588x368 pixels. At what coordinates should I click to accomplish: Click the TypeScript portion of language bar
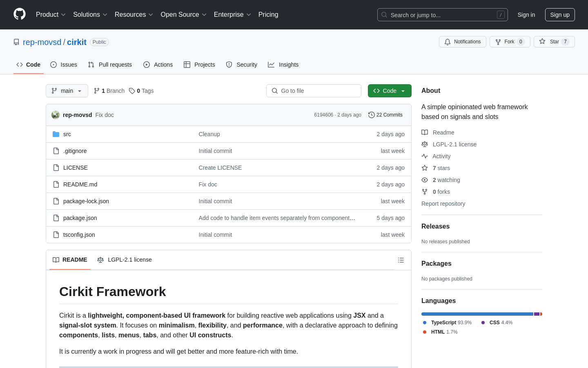point(477,314)
